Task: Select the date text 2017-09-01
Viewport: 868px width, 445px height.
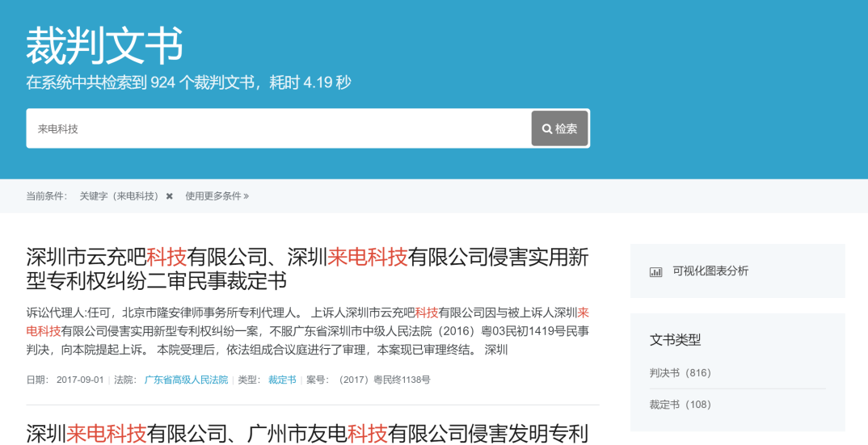Action: (x=80, y=380)
